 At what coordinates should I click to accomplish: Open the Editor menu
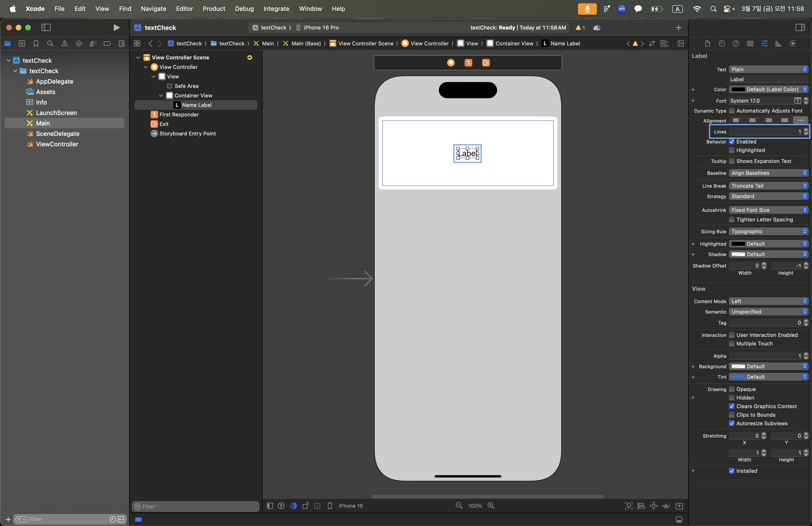184,9
